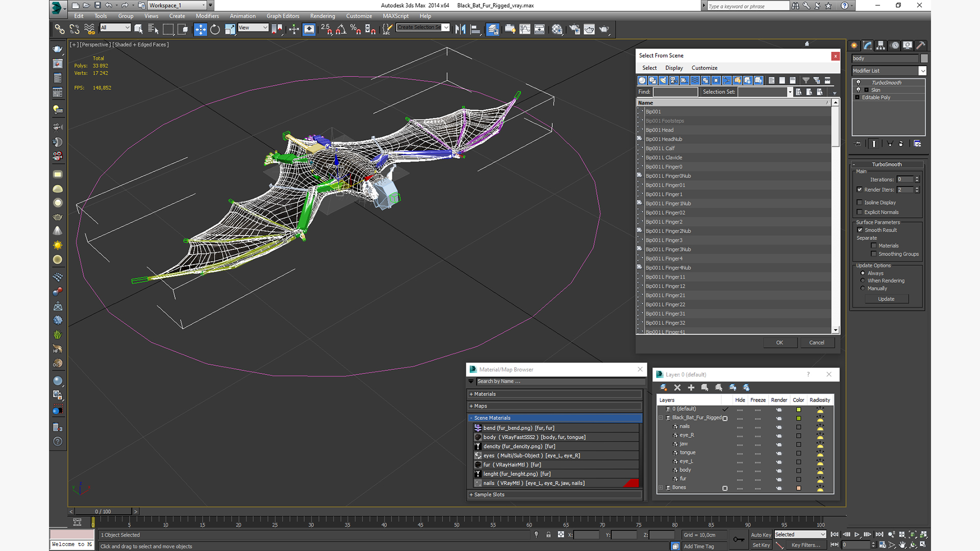Click the TurboSmooth Update button
Viewport: 980px width, 551px height.
pyautogui.click(x=886, y=299)
